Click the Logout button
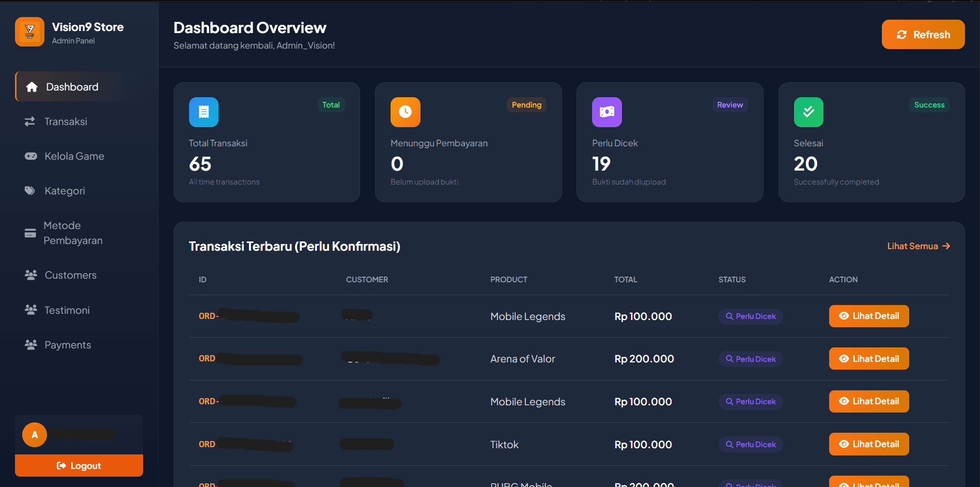Screen dimensions: 980x487 (x=79, y=466)
